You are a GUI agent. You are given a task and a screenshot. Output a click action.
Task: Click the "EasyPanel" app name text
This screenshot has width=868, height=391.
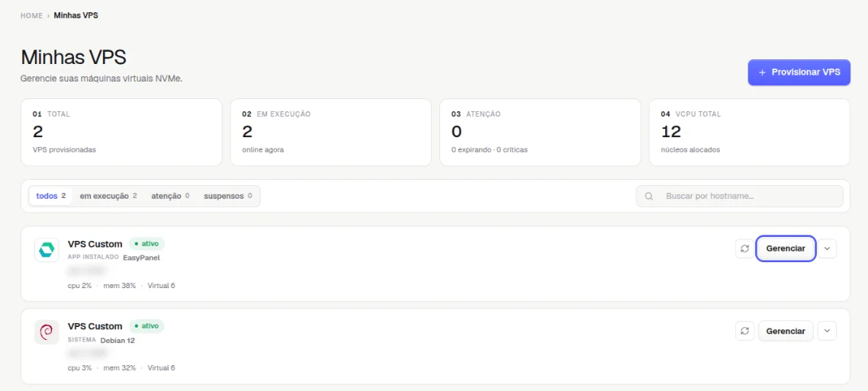(141, 258)
